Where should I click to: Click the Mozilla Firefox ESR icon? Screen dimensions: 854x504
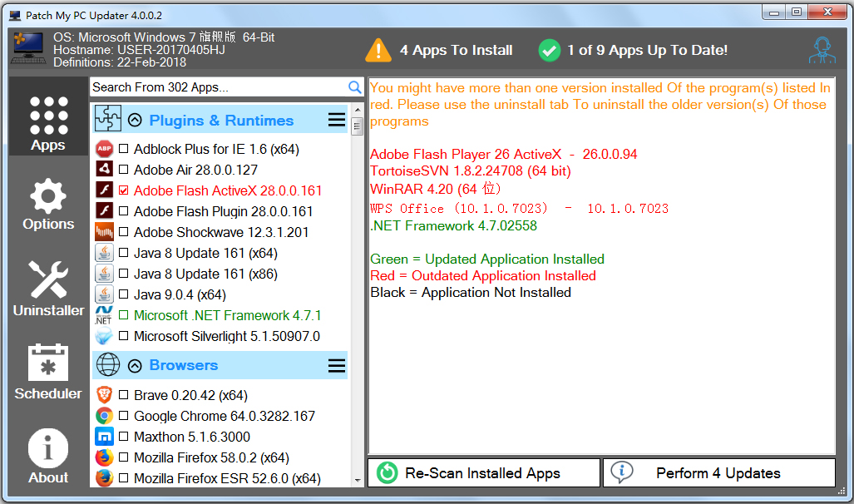[104, 478]
